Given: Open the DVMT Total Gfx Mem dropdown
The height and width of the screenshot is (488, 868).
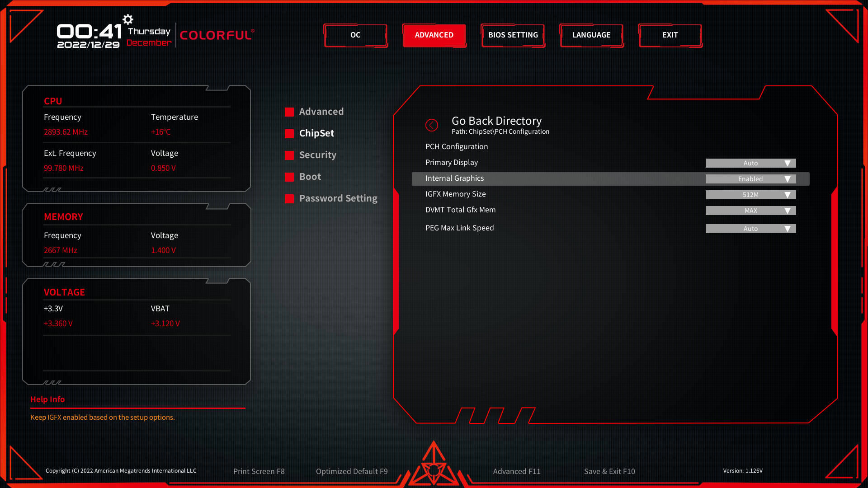Looking at the screenshot, I should point(750,211).
